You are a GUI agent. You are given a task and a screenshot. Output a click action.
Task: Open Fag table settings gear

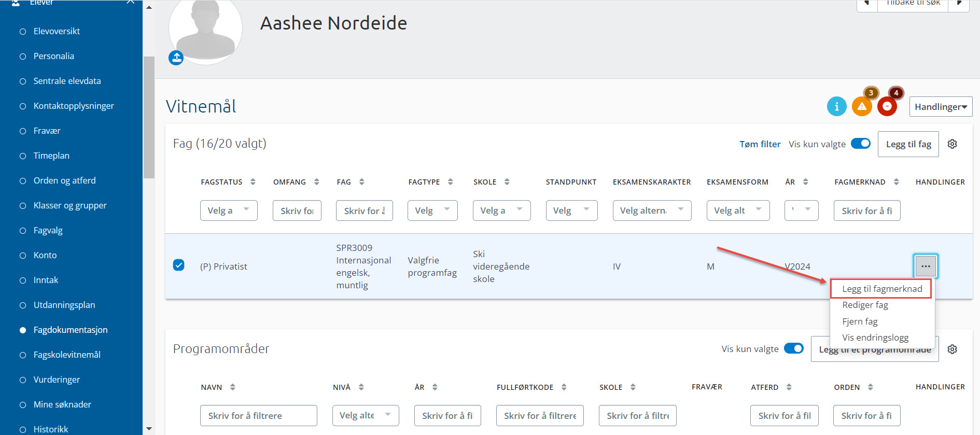click(952, 144)
